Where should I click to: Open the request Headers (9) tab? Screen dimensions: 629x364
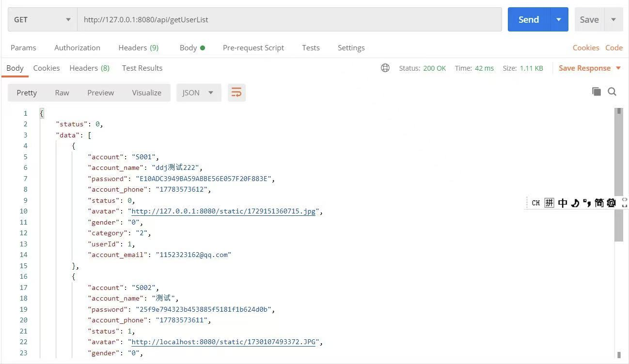(138, 47)
